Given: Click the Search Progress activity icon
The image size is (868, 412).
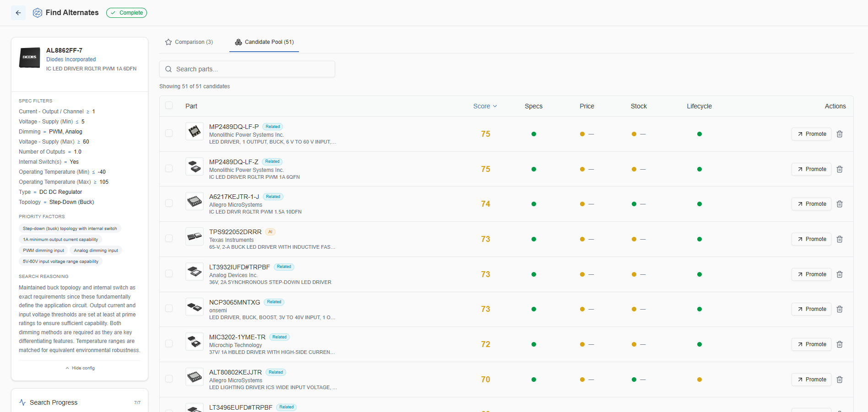Looking at the screenshot, I should 22,402.
